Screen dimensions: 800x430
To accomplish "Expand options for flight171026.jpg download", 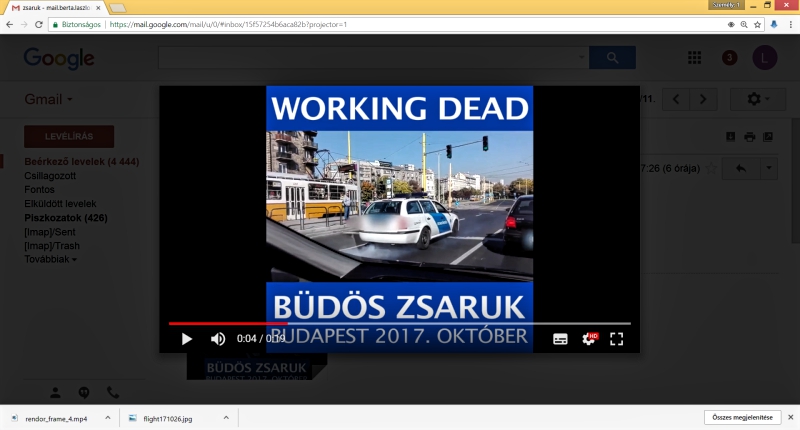I will point(226,418).
